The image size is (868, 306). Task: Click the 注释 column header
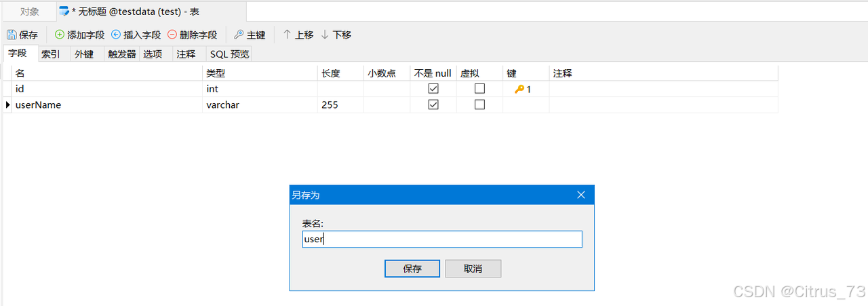(x=663, y=73)
